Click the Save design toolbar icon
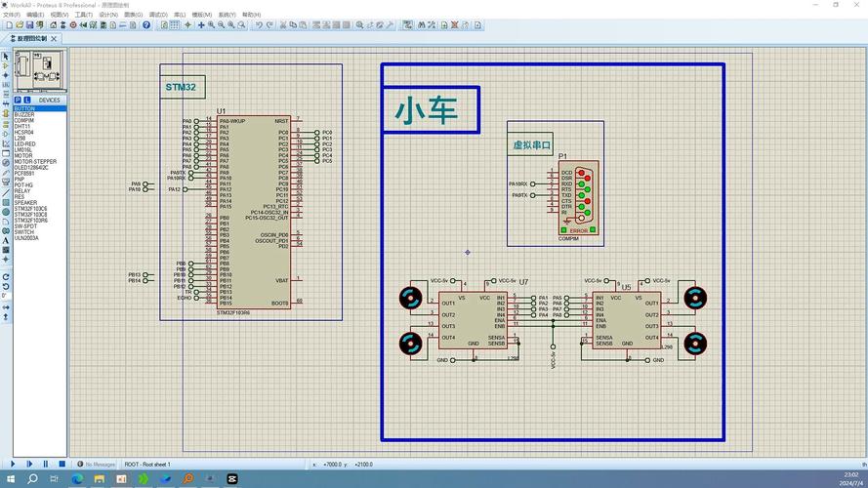This screenshot has width=868, height=488. (29, 24)
